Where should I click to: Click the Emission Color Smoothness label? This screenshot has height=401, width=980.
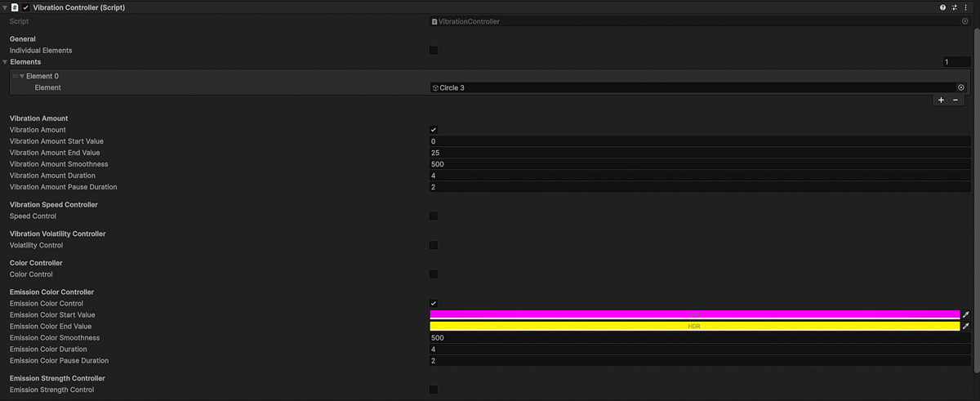tap(55, 337)
